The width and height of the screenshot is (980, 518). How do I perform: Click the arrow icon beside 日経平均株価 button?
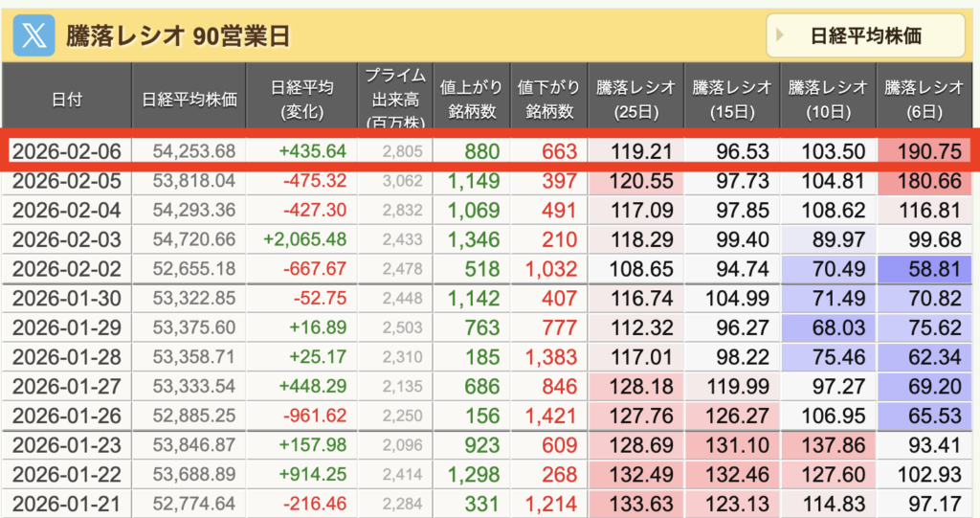[781, 36]
